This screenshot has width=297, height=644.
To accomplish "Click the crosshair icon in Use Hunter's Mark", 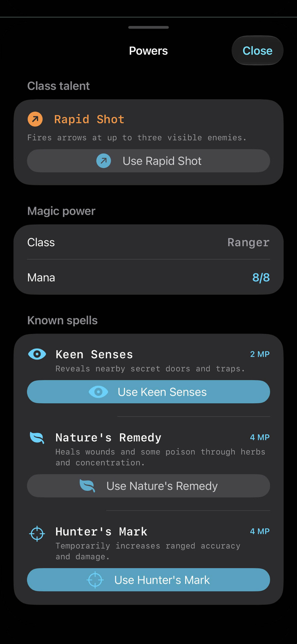I will coord(95,580).
